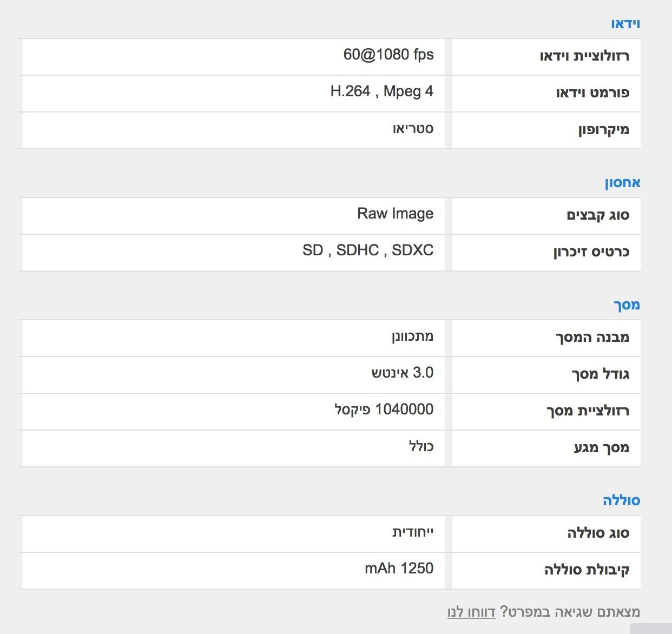The height and width of the screenshot is (634, 672).
Task: Click the "Raw Image" file type value
Action: coord(395,214)
